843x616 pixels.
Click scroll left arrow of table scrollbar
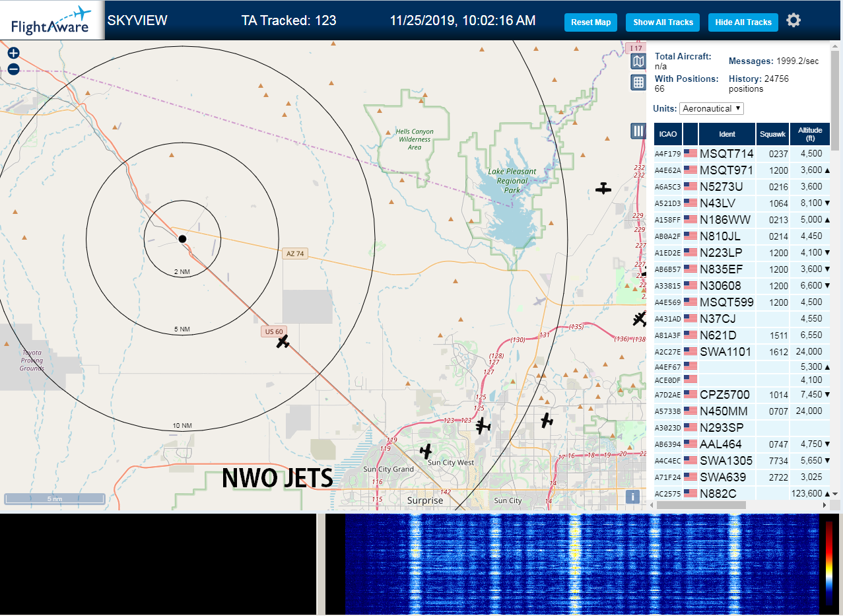click(x=653, y=505)
